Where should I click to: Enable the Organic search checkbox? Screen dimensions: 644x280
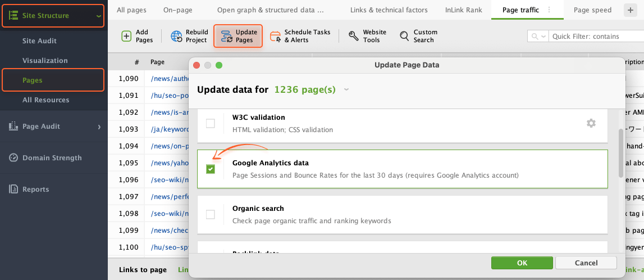(211, 214)
